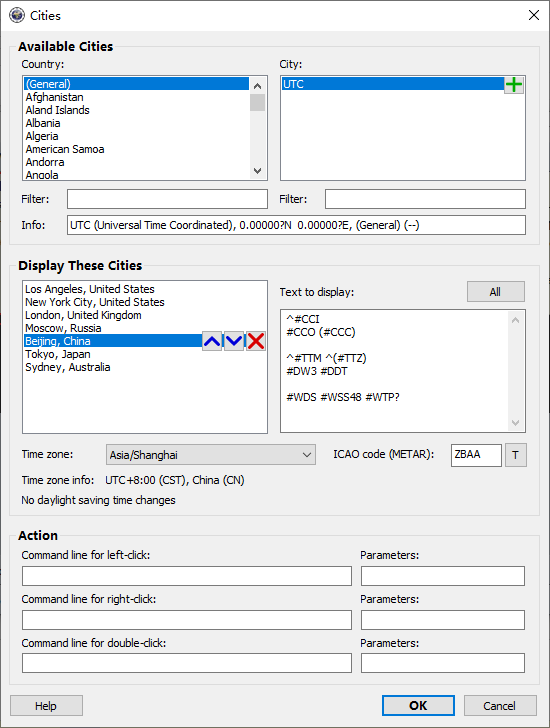Select Tokyo, Japan in display list
The height and width of the screenshot is (728, 550).
58,354
